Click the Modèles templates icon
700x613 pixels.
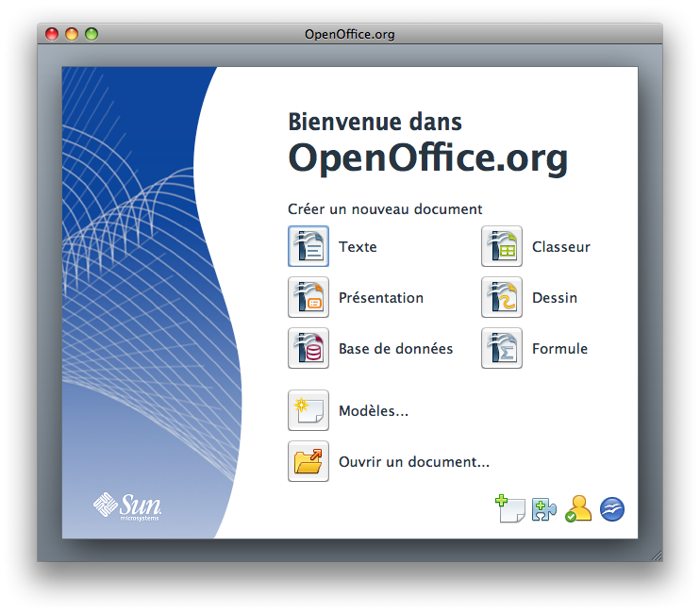(x=308, y=410)
